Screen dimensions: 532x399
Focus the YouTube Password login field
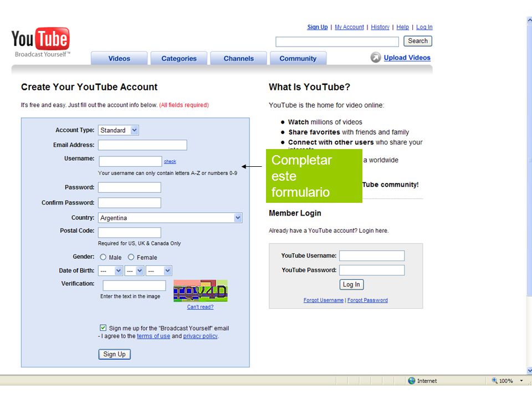coord(372,270)
